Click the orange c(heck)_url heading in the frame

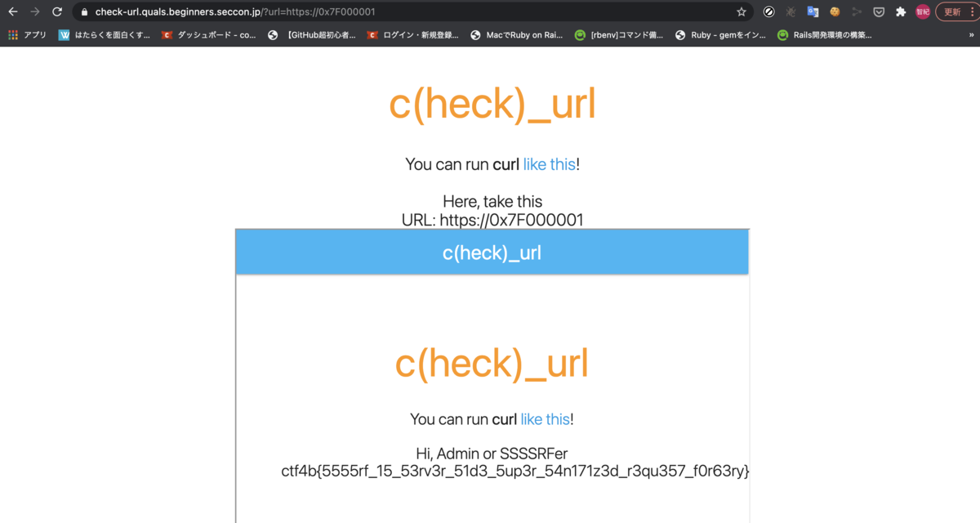point(492,363)
